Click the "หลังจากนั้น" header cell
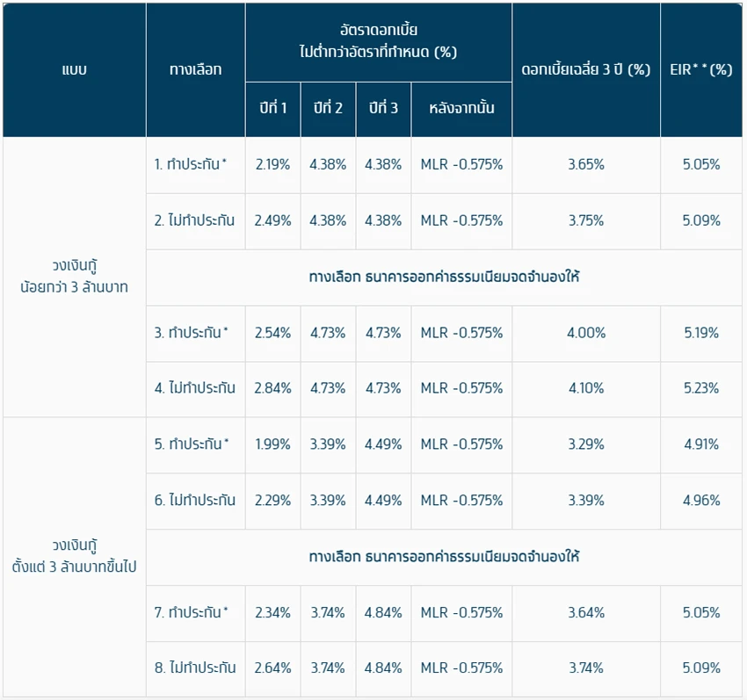Viewport: 747px width, 700px height. tap(461, 109)
